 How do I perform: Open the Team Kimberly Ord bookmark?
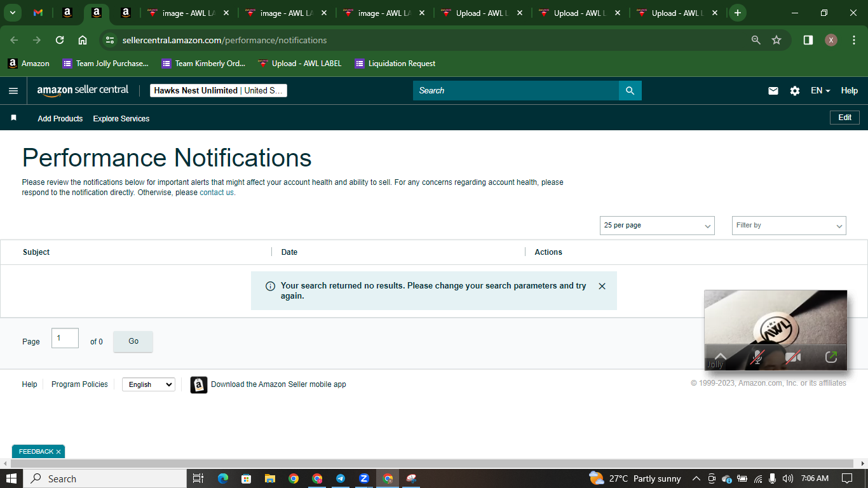204,64
